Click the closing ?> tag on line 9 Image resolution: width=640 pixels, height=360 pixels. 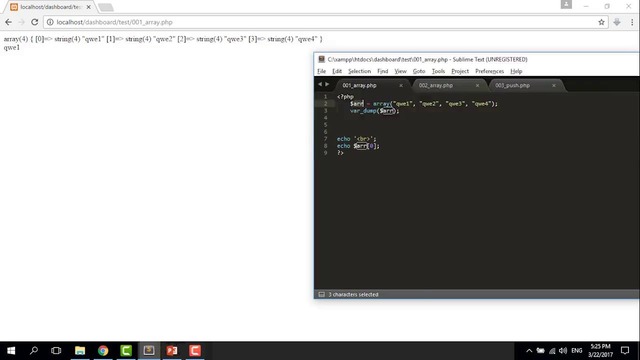(x=340, y=153)
